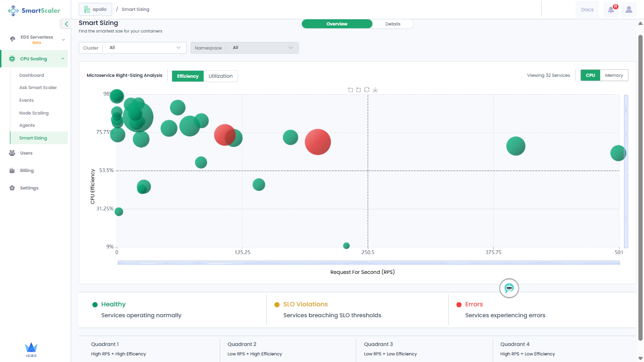Viewport: 644px width, 362px height.
Task: Click the large red bubble on chart
Action: click(x=318, y=142)
